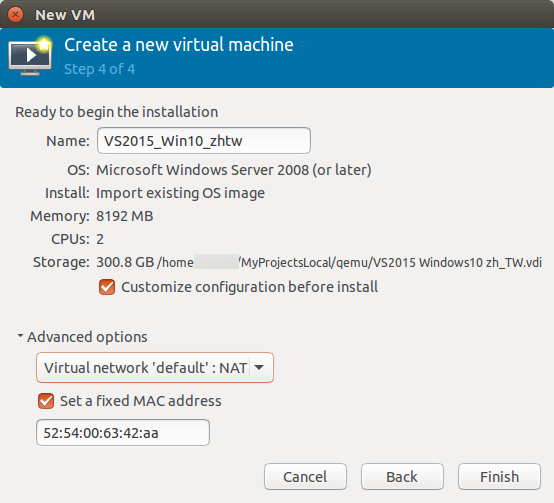
Task: Open the Virtual network 'default' : NAT dropdown
Action: pos(155,367)
